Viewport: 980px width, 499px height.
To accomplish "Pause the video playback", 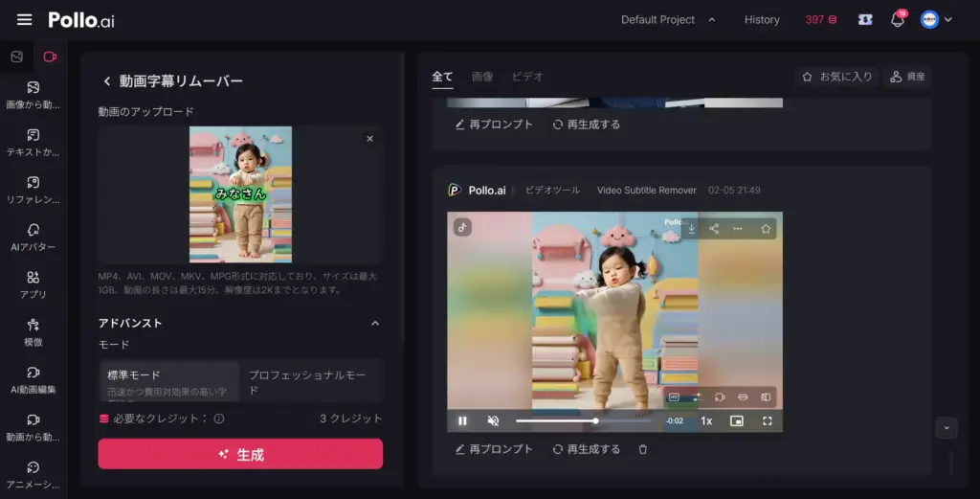I will click(x=462, y=420).
